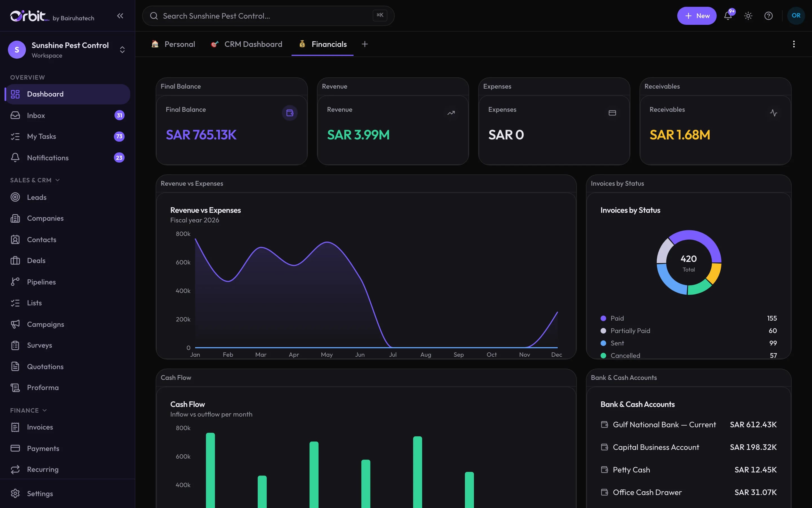The image size is (812, 508).
Task: Click the Quotations document icon
Action: click(x=15, y=367)
